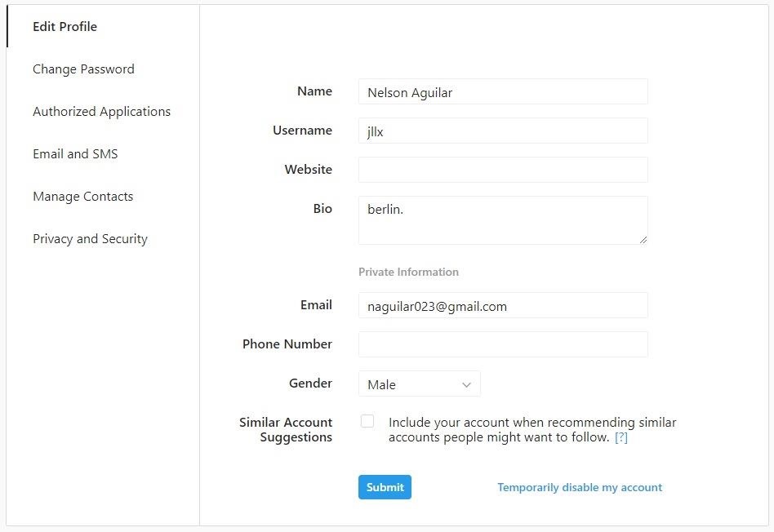Click the empty Phone Number field
The width and height of the screenshot is (774, 532).
click(502, 344)
